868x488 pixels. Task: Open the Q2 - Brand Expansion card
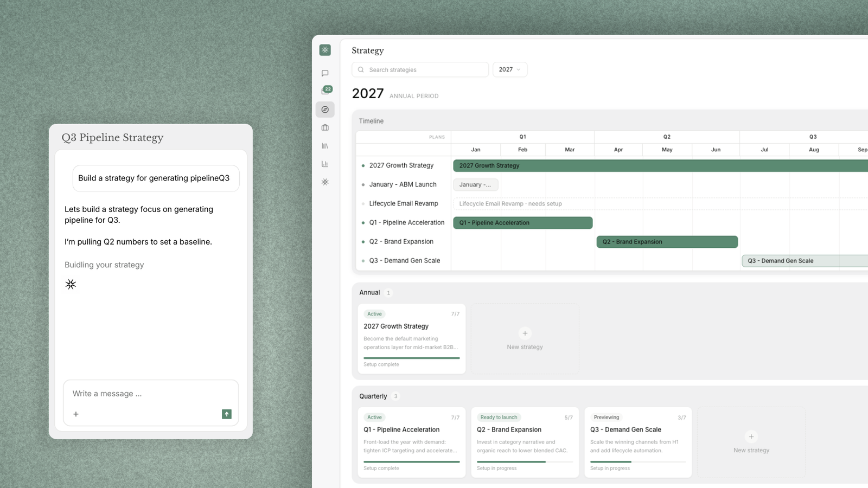(525, 442)
